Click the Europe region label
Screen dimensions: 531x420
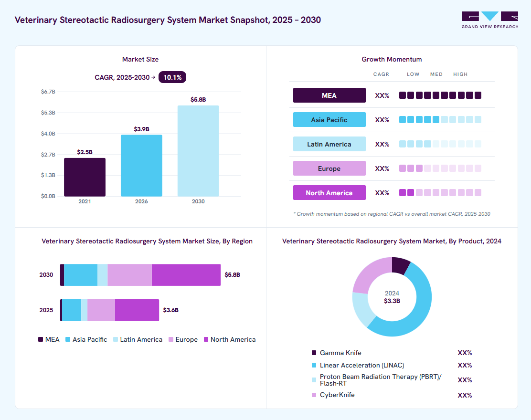329,168
